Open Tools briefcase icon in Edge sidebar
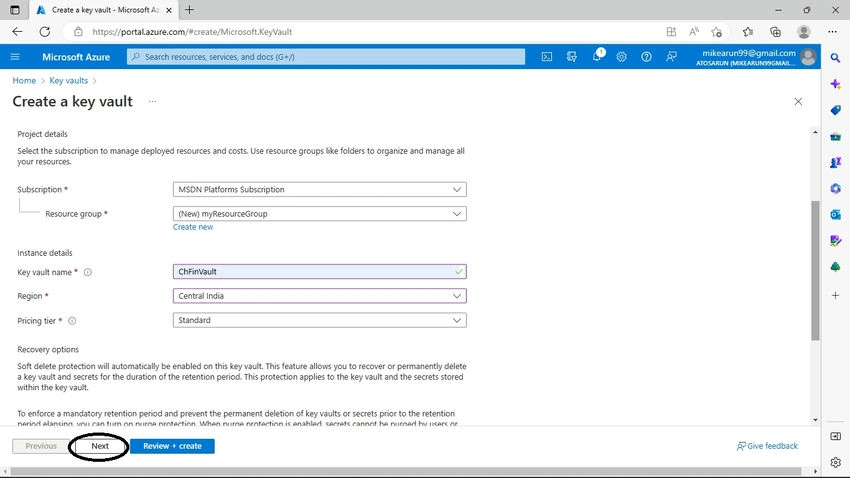The image size is (850, 478). click(x=835, y=137)
